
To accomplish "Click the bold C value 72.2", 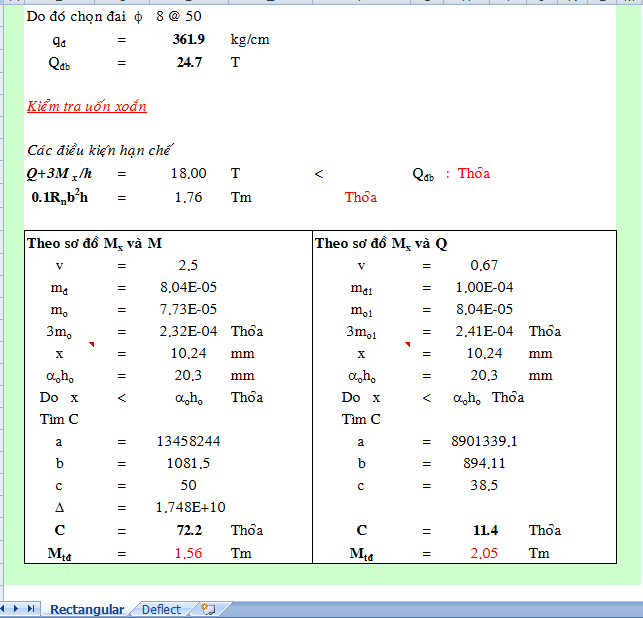I will [188, 530].
